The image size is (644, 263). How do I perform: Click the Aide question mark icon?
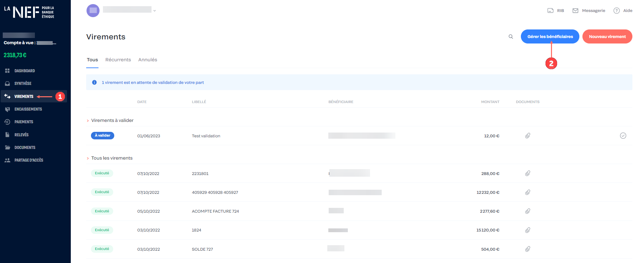(x=616, y=11)
